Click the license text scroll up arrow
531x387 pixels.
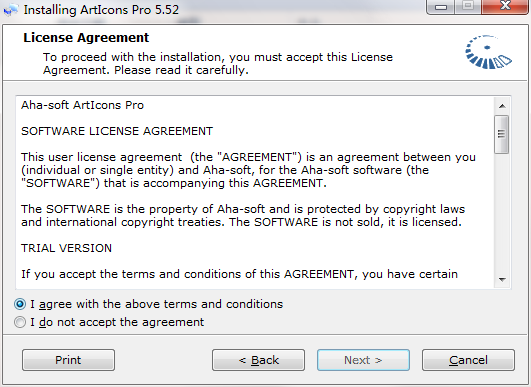click(502, 106)
